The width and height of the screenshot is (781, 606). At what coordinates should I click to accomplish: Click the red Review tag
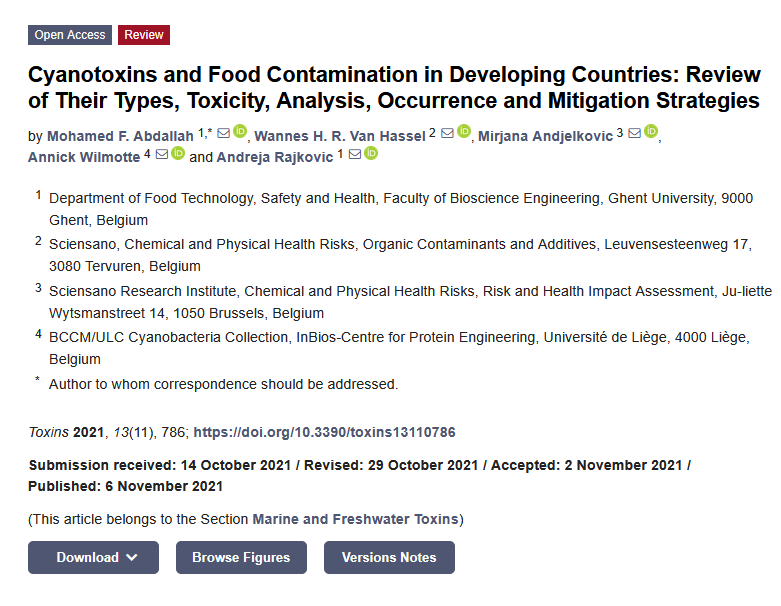[144, 35]
